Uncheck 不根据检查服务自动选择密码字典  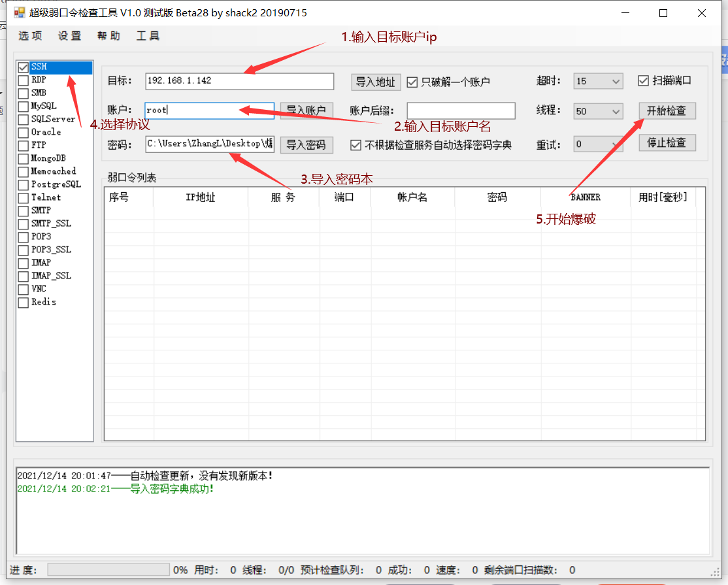coord(356,145)
